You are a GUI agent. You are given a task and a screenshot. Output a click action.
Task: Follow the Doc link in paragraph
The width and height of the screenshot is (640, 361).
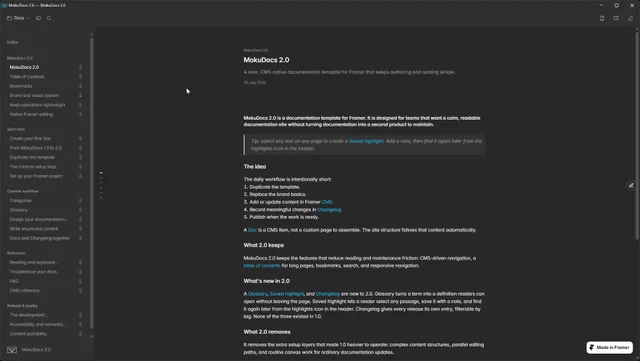coord(252,230)
